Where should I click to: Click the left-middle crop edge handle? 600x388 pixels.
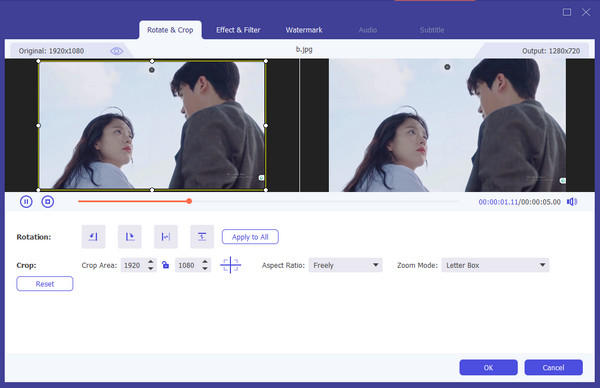point(38,126)
